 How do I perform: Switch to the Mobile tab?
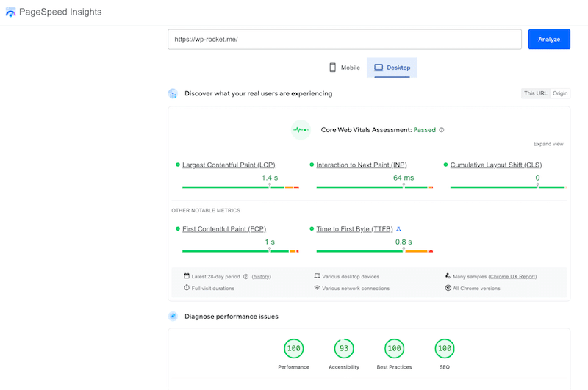pyautogui.click(x=344, y=68)
